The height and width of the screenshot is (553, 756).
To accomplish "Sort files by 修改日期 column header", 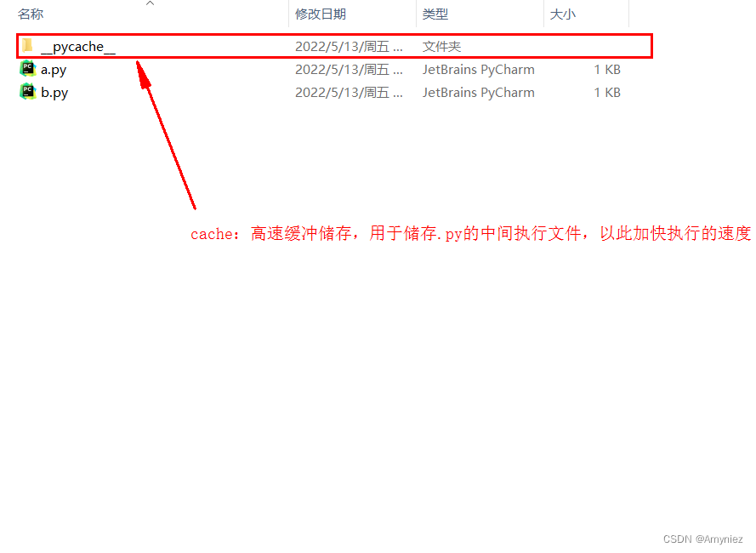I will point(321,14).
